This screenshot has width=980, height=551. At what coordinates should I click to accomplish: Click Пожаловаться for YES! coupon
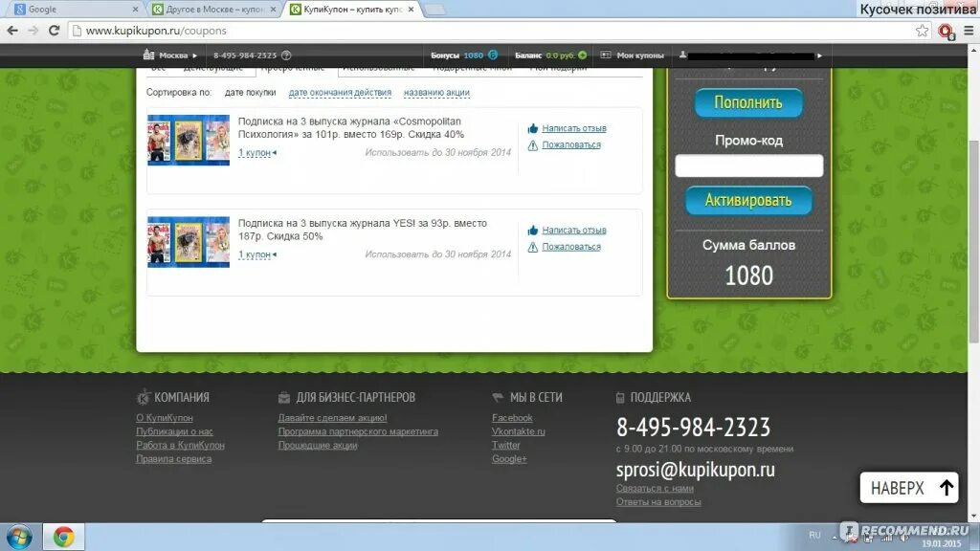click(x=571, y=246)
